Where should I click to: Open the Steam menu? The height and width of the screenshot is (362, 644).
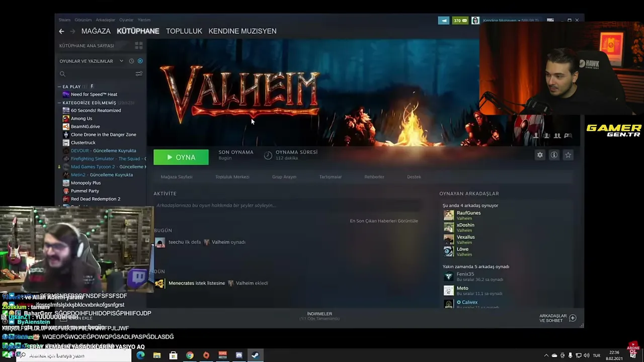tap(64, 20)
